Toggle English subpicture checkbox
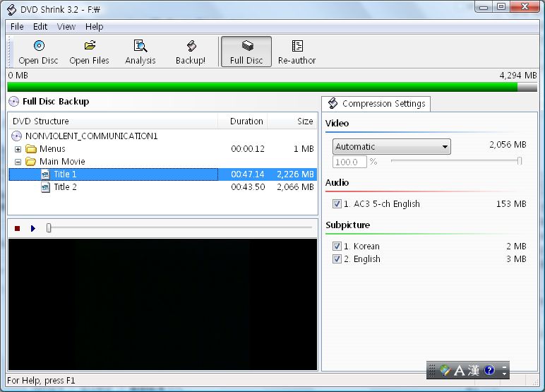Screen dimensions: 545x392 (x=337, y=259)
